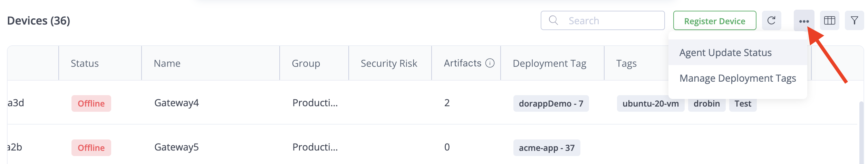
Task: Open the column layout icon
Action: (x=829, y=21)
